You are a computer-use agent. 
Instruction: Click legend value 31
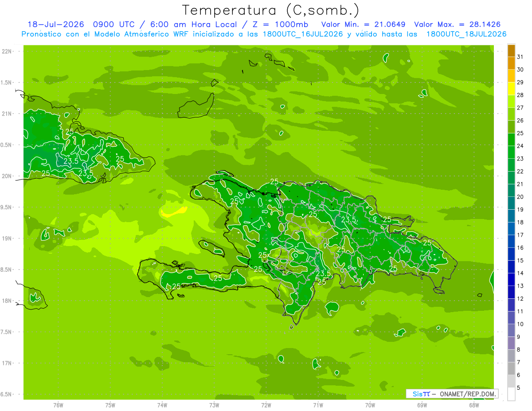tap(520, 57)
